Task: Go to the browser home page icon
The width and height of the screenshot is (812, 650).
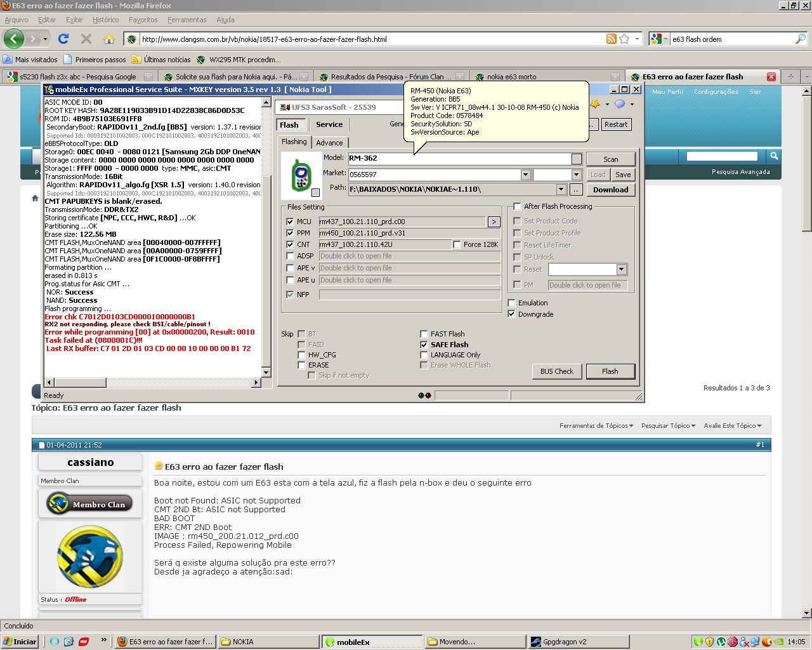Action: click(x=109, y=39)
